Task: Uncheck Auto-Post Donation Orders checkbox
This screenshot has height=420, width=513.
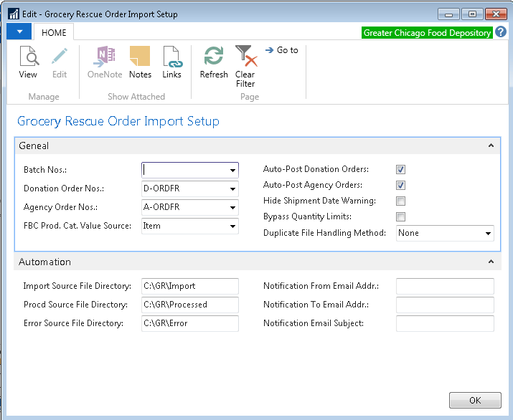Action: [x=401, y=170]
